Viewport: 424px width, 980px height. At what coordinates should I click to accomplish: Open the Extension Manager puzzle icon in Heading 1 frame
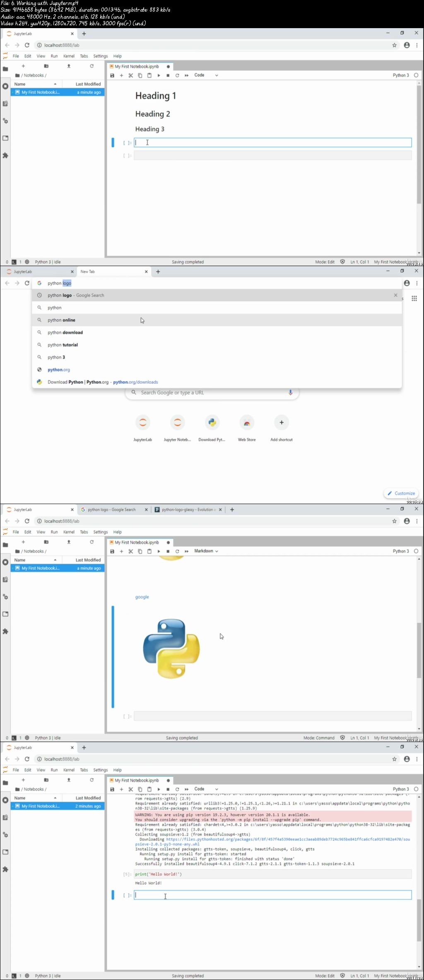pyautogui.click(x=5, y=156)
